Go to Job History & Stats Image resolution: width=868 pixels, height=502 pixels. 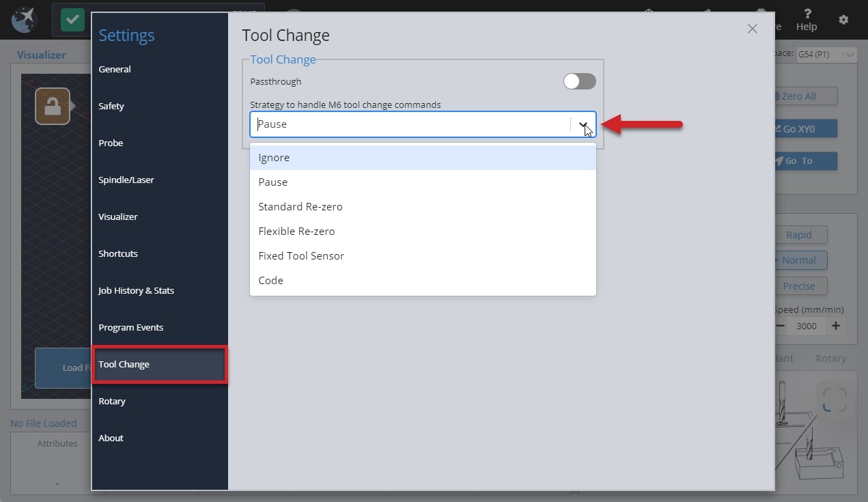[136, 290]
